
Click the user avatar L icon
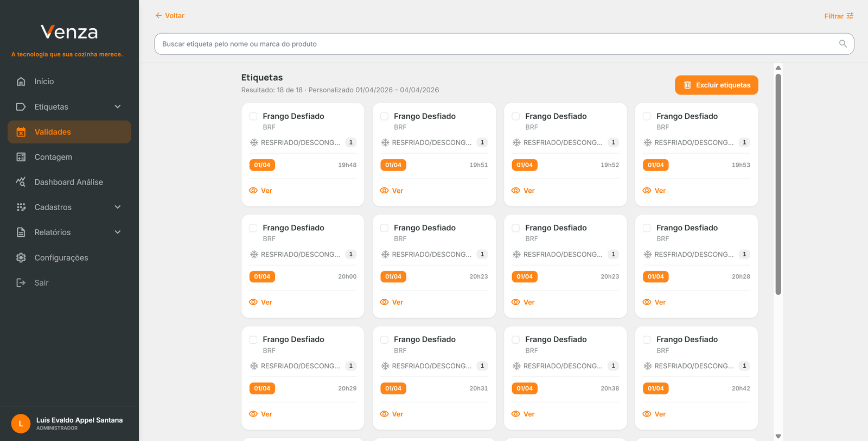coord(21,424)
